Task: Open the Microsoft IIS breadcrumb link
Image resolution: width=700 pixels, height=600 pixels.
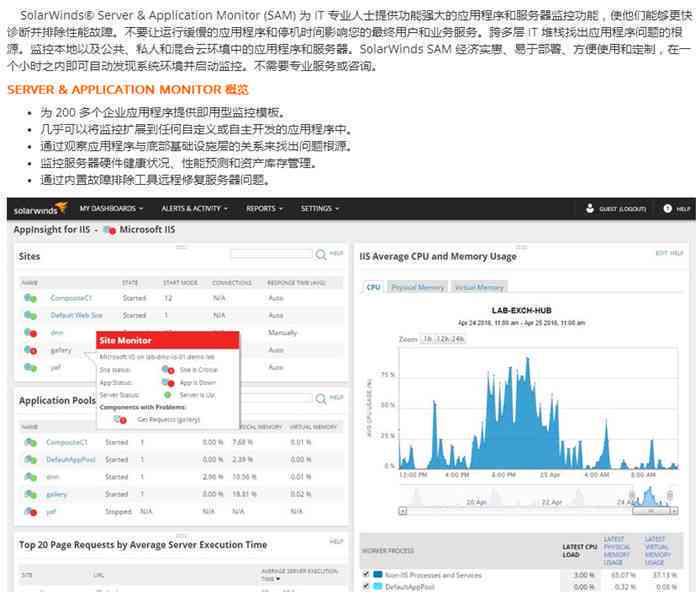Action: point(147,230)
